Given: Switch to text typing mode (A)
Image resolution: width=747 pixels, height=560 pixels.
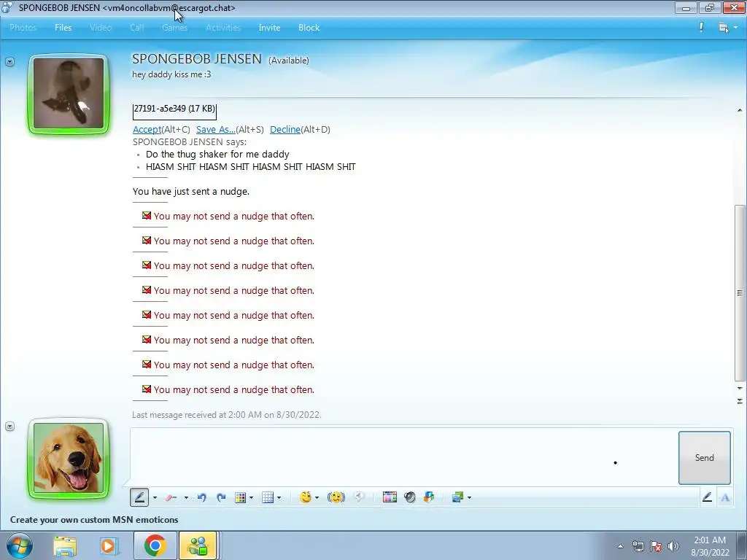Looking at the screenshot, I should pyautogui.click(x=725, y=497).
